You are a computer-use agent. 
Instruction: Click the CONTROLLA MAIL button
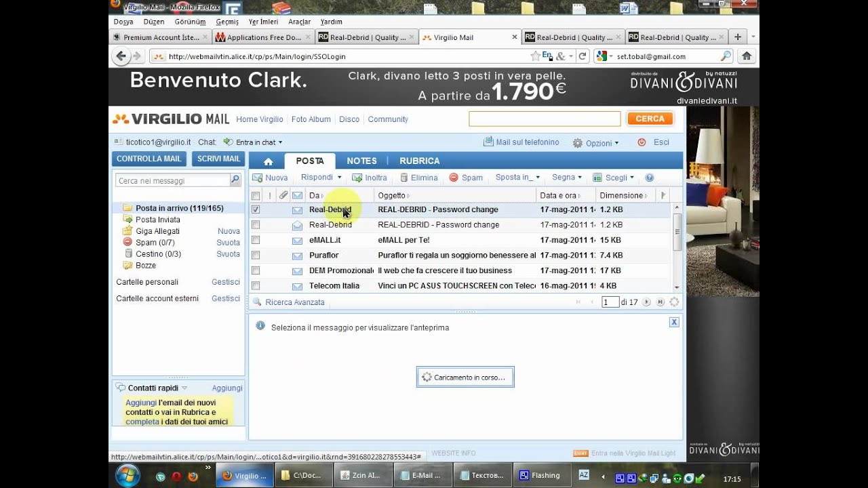pyautogui.click(x=149, y=159)
